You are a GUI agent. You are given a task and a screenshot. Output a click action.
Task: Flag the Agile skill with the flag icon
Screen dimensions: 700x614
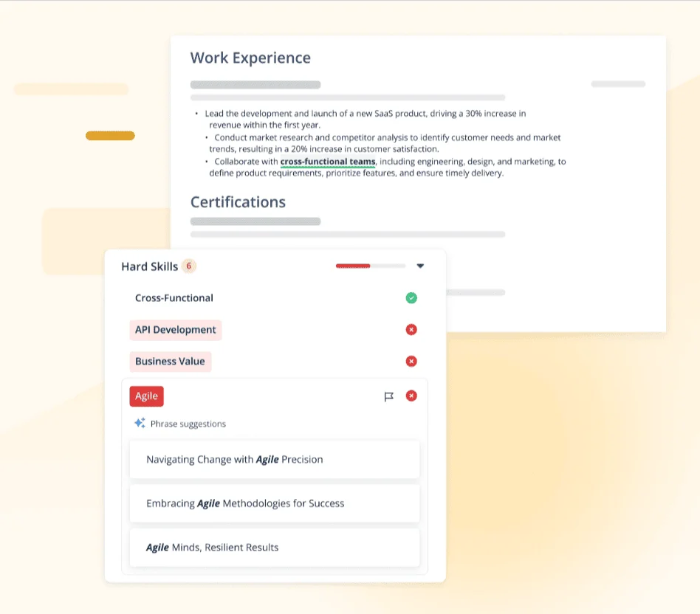click(389, 397)
